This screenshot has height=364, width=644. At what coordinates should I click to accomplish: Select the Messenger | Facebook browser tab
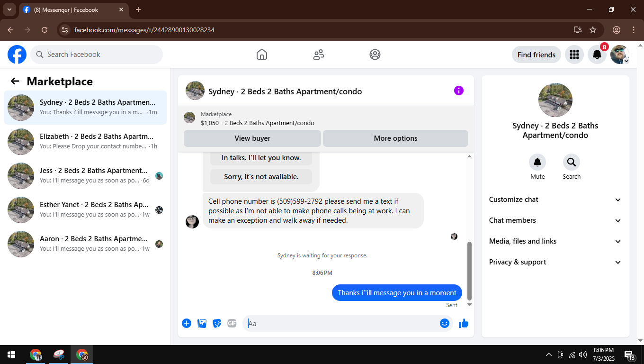click(x=73, y=9)
